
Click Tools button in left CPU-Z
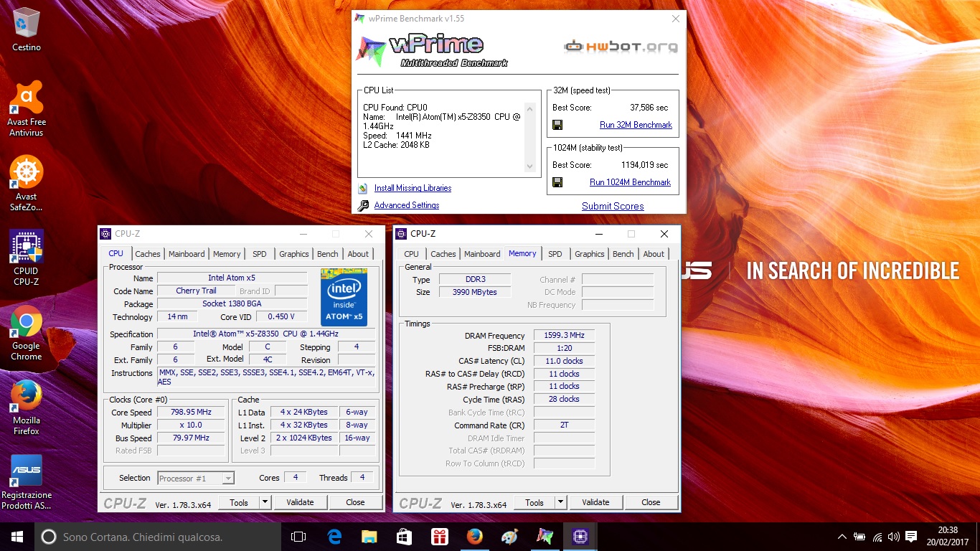(x=239, y=502)
